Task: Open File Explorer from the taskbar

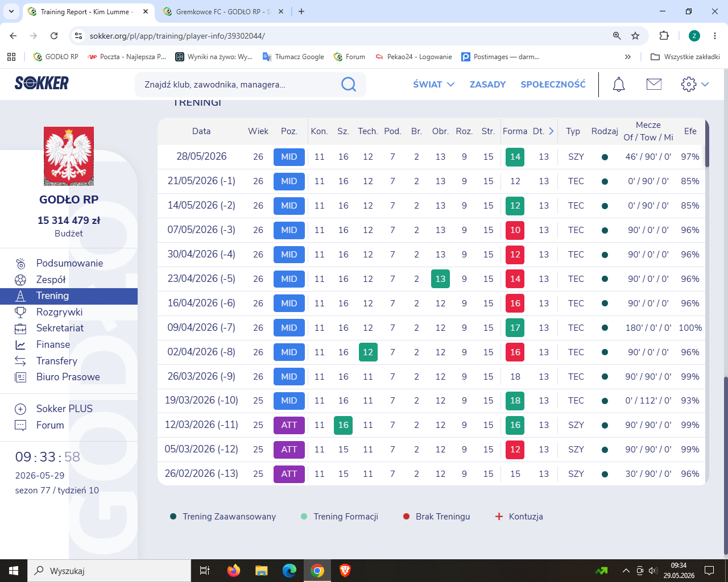Action: coord(262,571)
